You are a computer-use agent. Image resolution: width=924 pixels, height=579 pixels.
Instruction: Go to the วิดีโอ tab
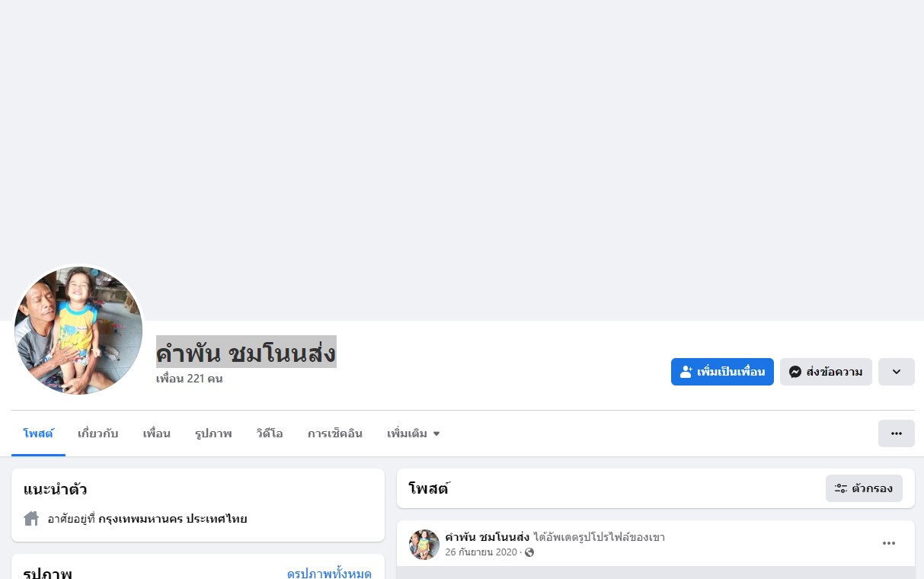coord(270,433)
